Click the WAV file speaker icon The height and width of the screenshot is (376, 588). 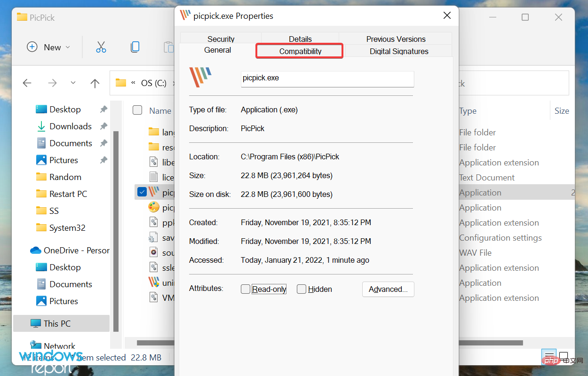pyautogui.click(x=154, y=252)
